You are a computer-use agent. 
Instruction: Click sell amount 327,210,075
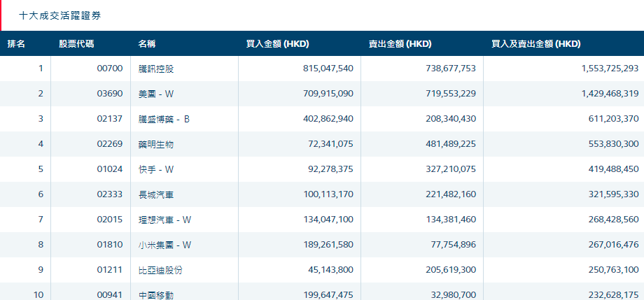451,169
